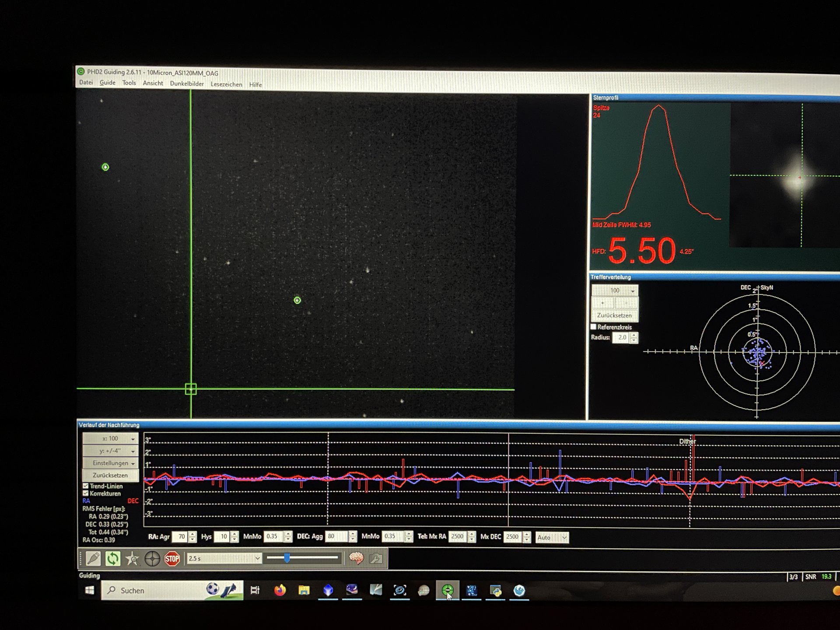The height and width of the screenshot is (630, 840).
Task: Toggle the Korrekturen checkbox
Action: 86,493
